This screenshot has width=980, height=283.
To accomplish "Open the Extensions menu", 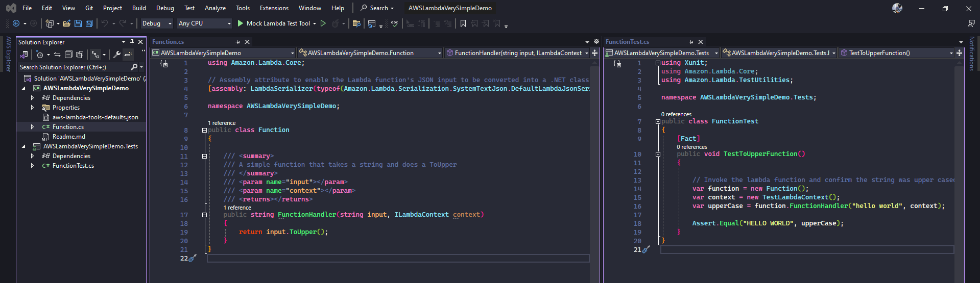I will point(274,8).
